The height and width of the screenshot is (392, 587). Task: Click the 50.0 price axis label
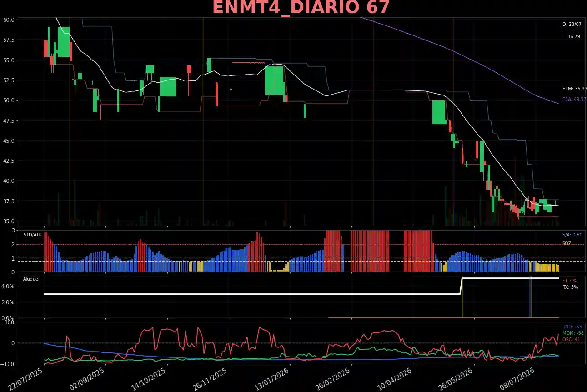click(x=9, y=101)
